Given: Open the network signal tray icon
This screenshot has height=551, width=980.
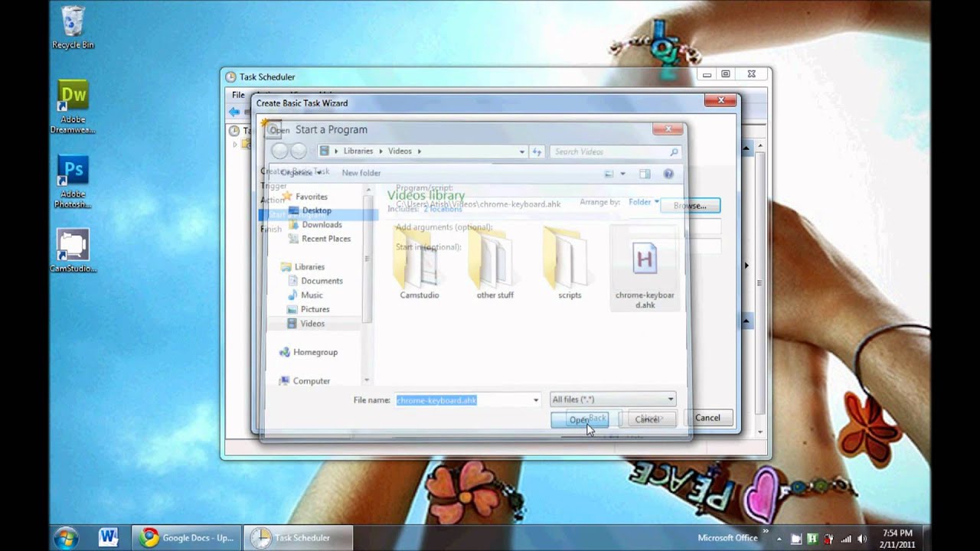Looking at the screenshot, I should [847, 538].
